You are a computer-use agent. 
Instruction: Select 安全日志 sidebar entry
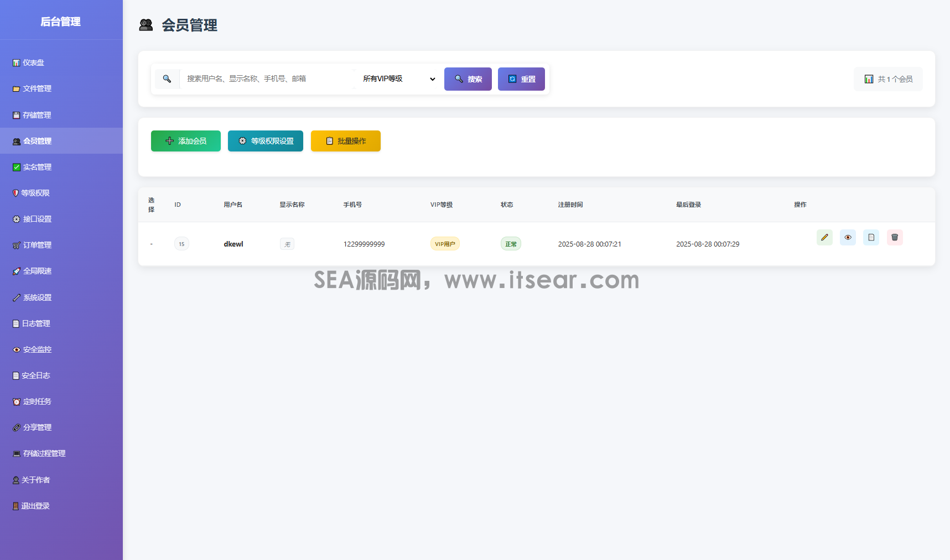(61, 375)
